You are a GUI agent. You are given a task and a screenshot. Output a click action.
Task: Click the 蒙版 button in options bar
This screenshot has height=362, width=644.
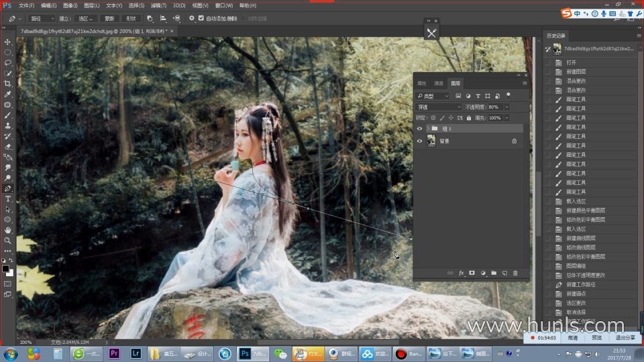pyautogui.click(x=109, y=19)
